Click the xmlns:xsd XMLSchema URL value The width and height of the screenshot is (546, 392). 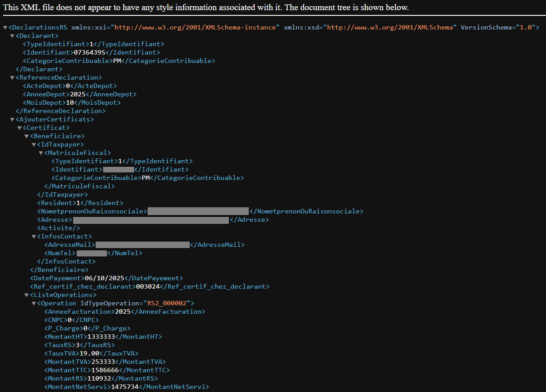pyautogui.click(x=390, y=28)
